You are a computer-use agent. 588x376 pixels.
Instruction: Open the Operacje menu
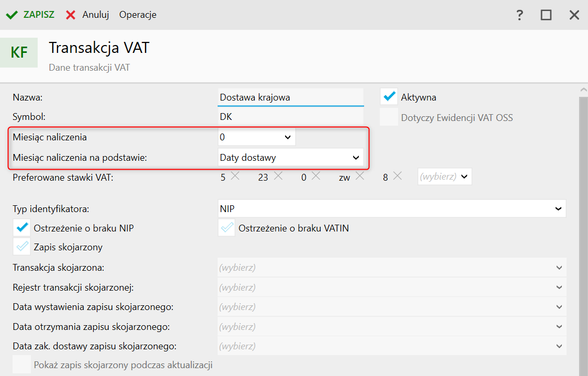click(138, 15)
